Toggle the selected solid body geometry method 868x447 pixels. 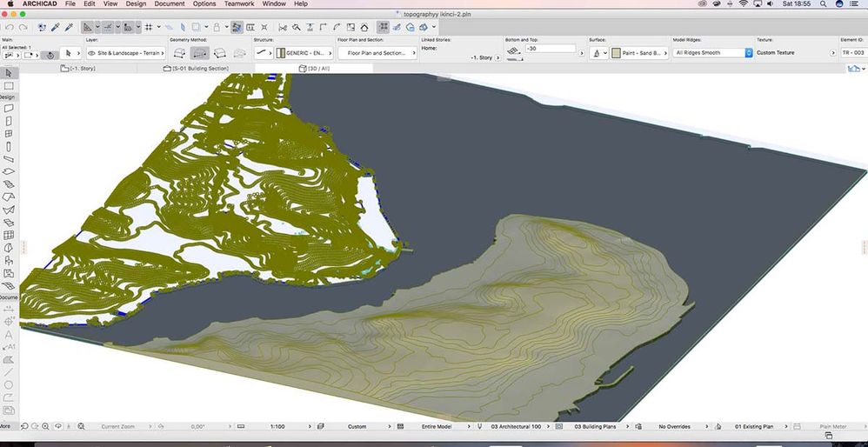pyautogui.click(x=199, y=53)
